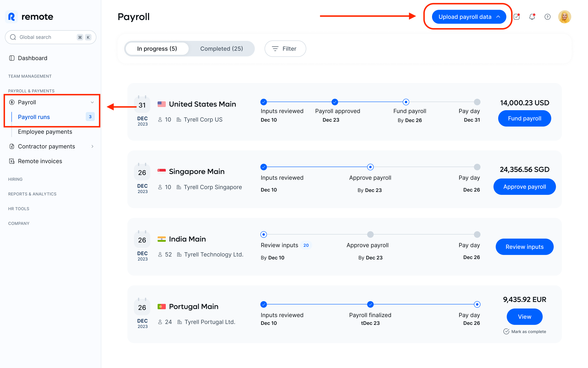Image resolution: width=588 pixels, height=368 pixels.
Task: Click Review inputs button for India Main
Action: tap(524, 247)
